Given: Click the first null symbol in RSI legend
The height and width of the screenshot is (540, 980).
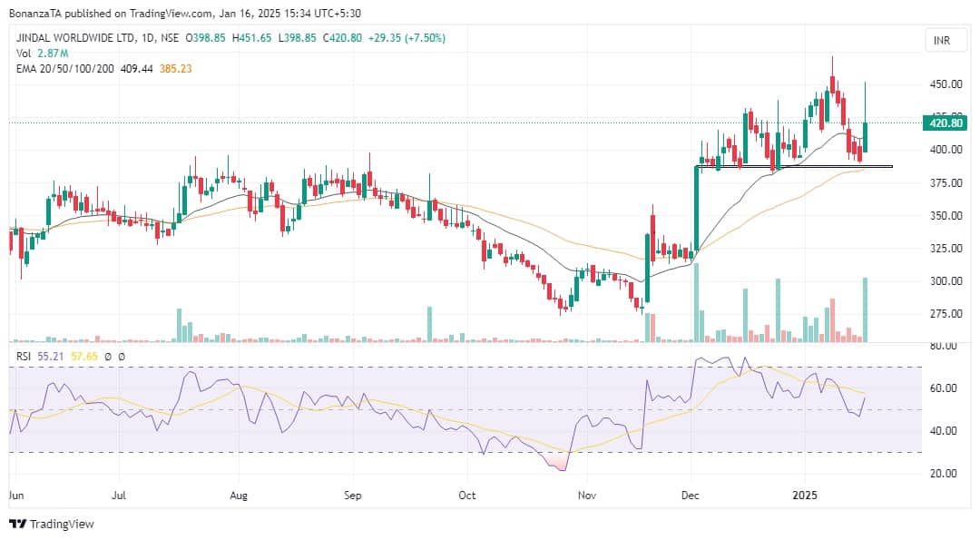Looking at the screenshot, I should 108,358.
